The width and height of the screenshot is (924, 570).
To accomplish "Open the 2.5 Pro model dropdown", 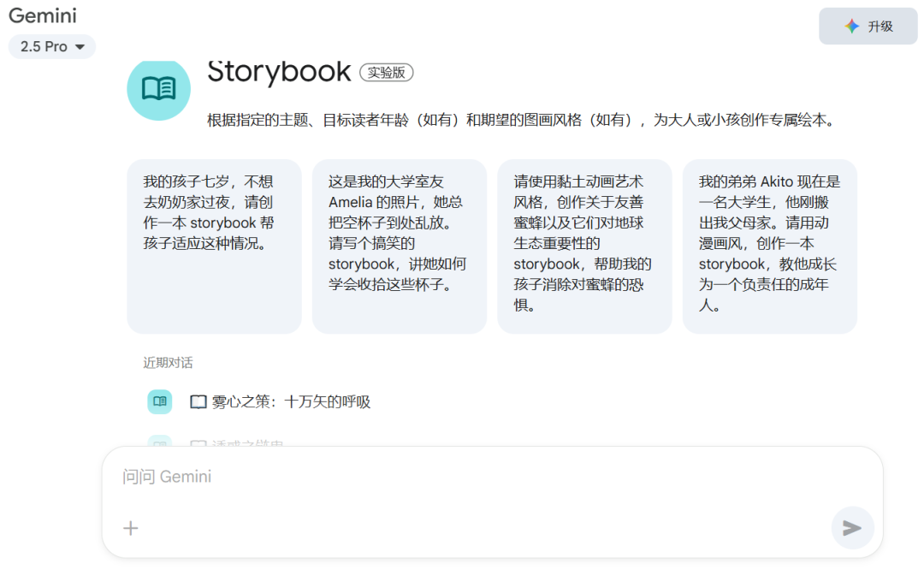I will 51,47.
